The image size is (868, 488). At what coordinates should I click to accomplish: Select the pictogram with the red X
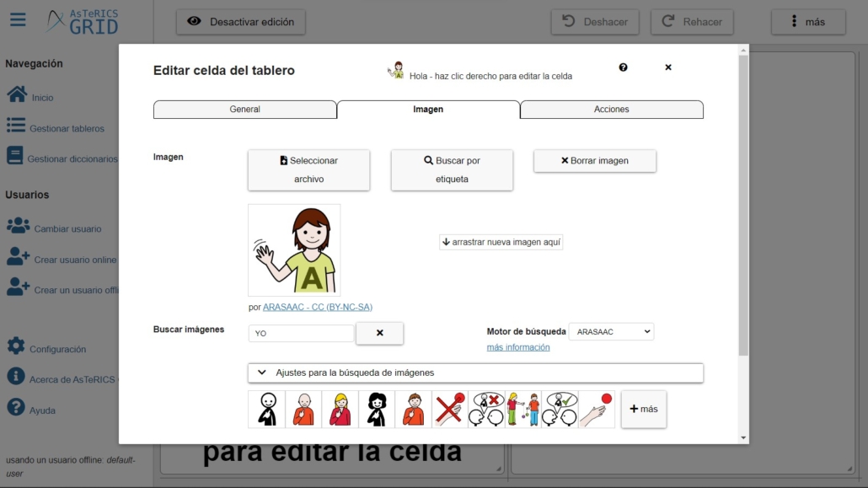point(449,410)
